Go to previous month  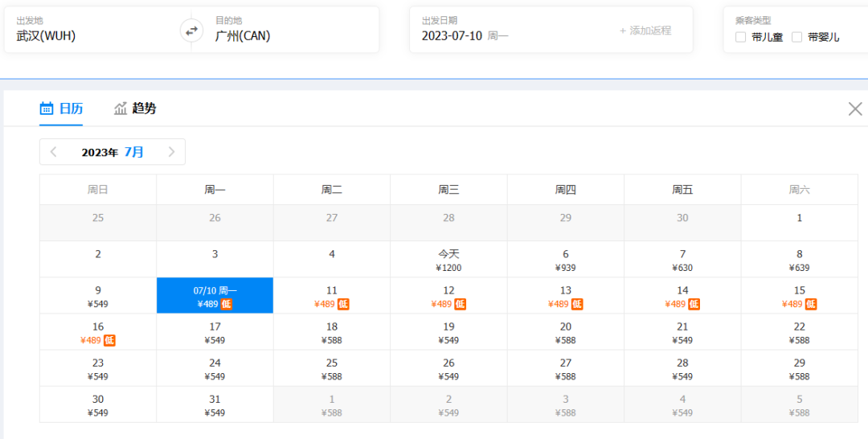click(54, 152)
